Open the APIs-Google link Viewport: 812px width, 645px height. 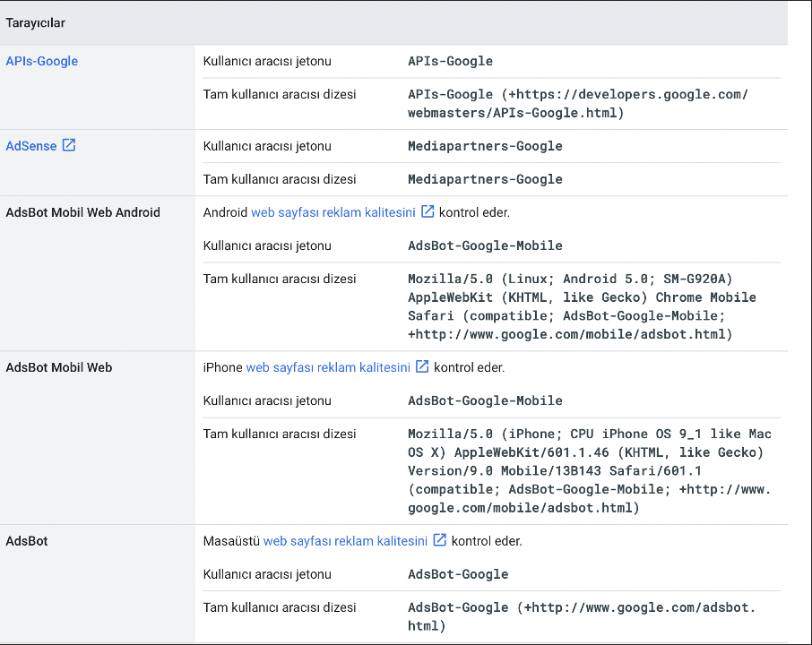tap(41, 61)
